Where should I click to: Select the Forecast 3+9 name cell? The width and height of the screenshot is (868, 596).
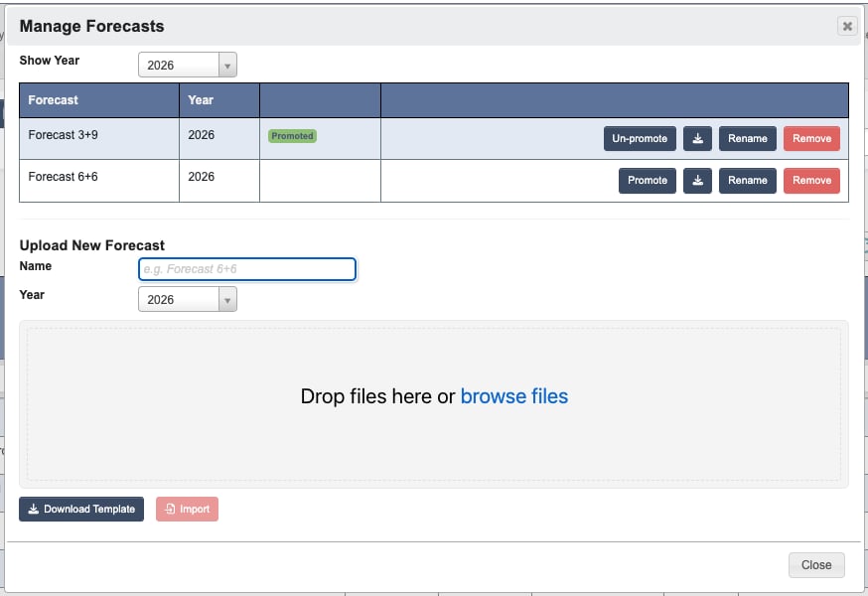click(99, 138)
